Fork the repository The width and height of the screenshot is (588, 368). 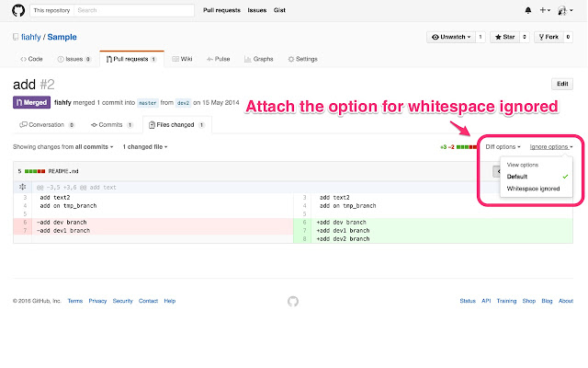pos(548,37)
